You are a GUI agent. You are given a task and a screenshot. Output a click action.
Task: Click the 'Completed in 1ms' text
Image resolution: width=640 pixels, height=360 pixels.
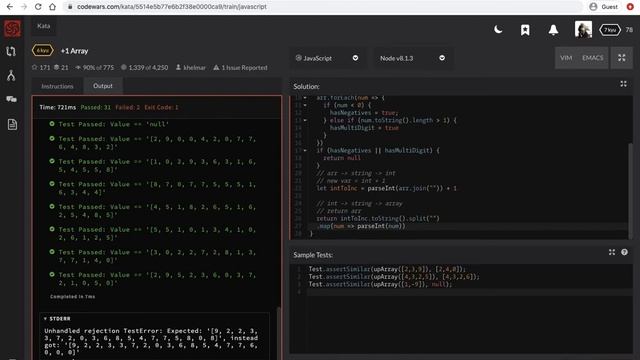(x=73, y=297)
